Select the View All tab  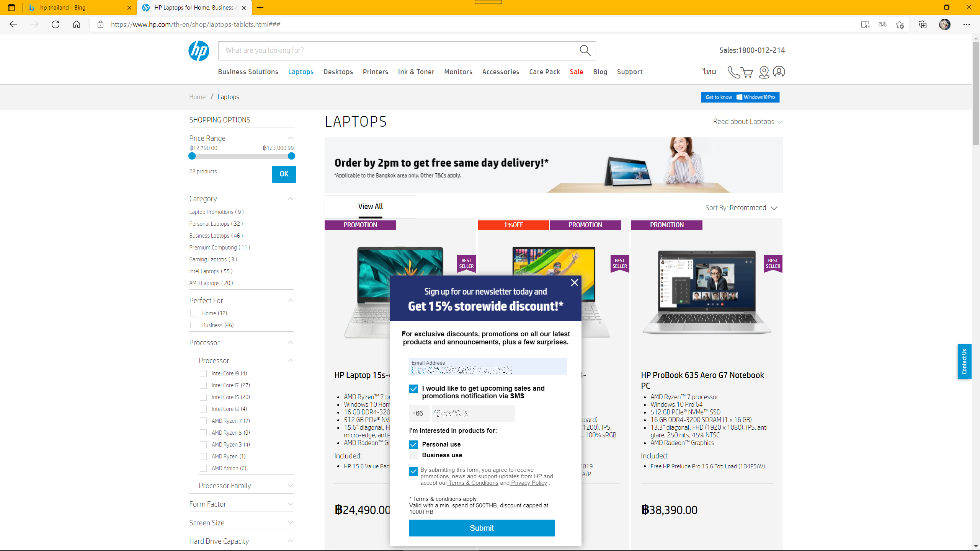point(370,207)
